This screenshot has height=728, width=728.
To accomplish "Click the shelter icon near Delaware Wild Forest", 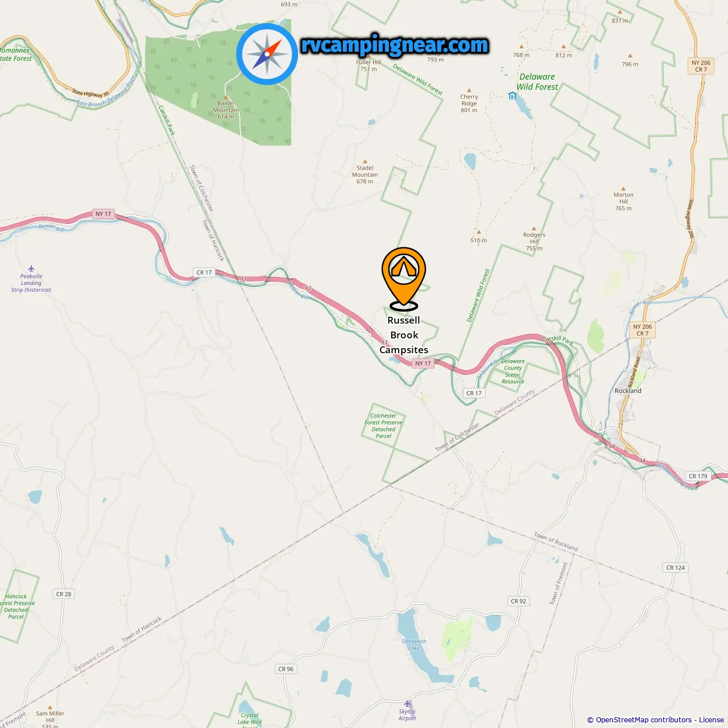I will (512, 96).
